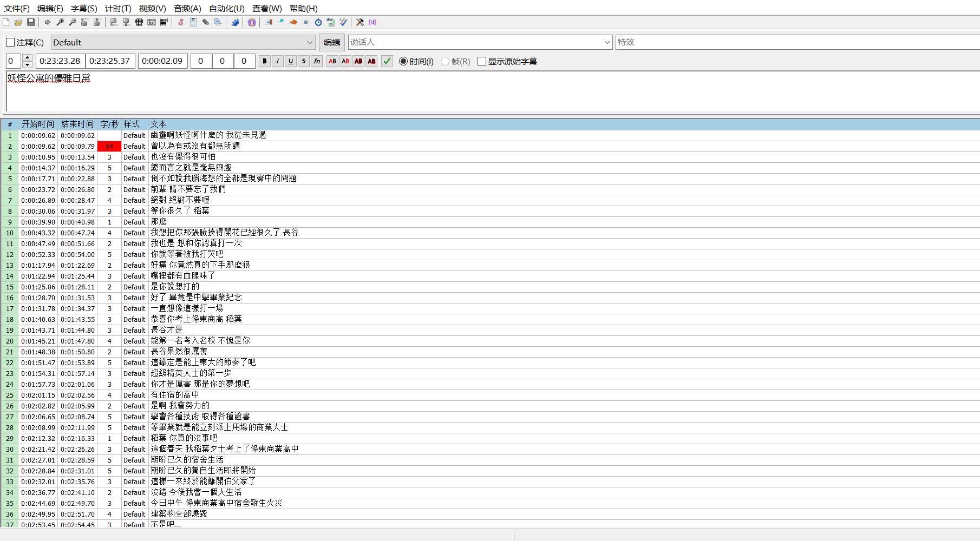Image resolution: width=980 pixels, height=541 pixels.
Task: Choose font name with fn button
Action: coord(317,61)
